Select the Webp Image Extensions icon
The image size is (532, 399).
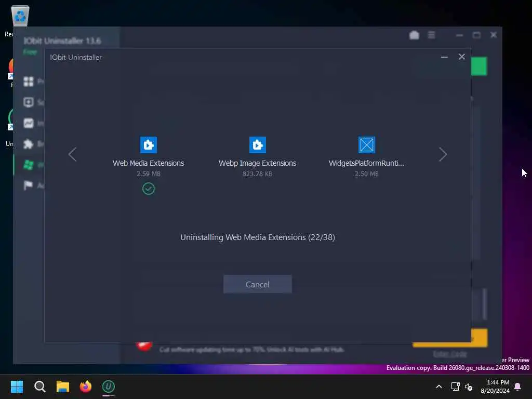point(258,145)
